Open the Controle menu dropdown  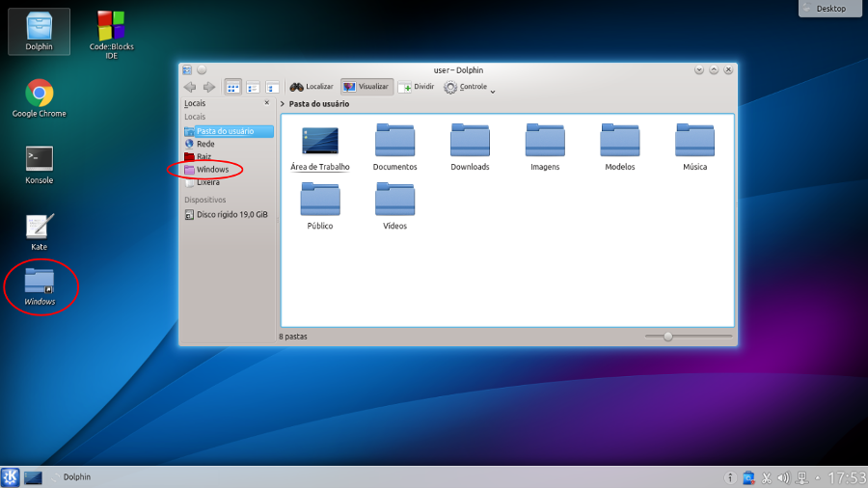[470, 87]
